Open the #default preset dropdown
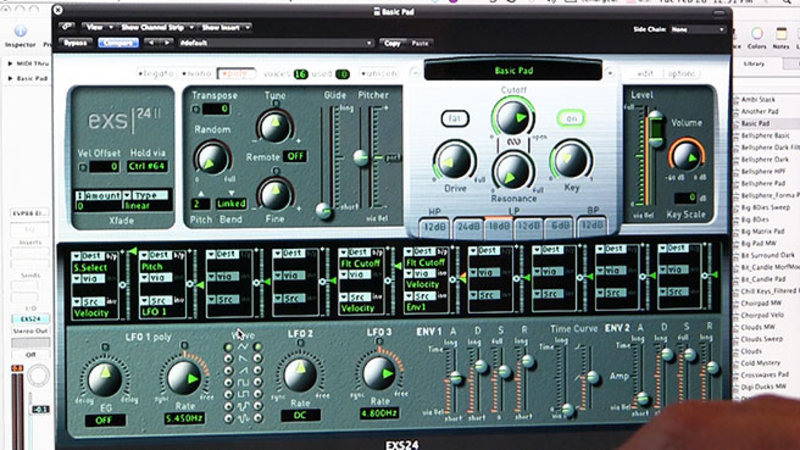The width and height of the screenshot is (800, 450). (x=275, y=43)
